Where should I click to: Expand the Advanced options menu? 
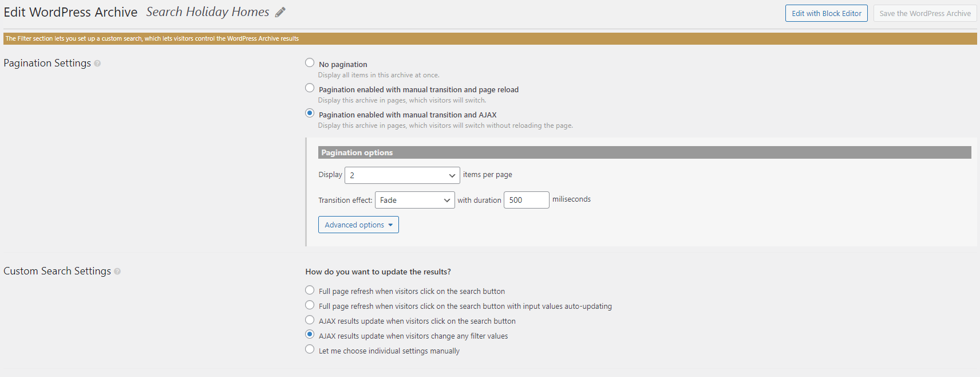coord(358,225)
